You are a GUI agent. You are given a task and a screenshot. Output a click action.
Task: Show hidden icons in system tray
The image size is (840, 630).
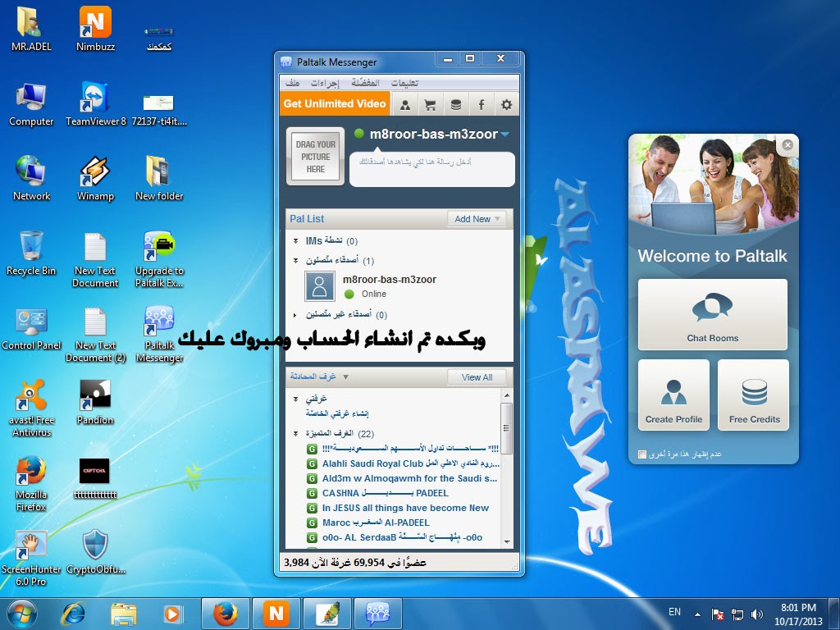coord(697,614)
